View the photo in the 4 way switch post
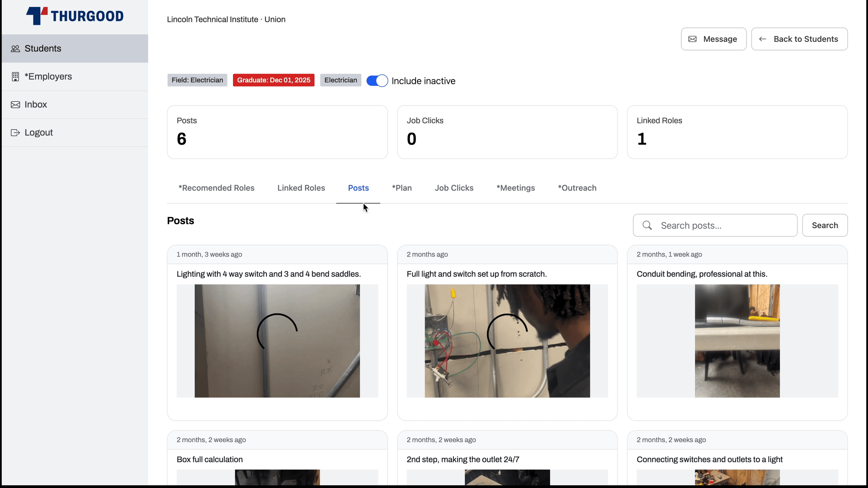 [x=277, y=341]
